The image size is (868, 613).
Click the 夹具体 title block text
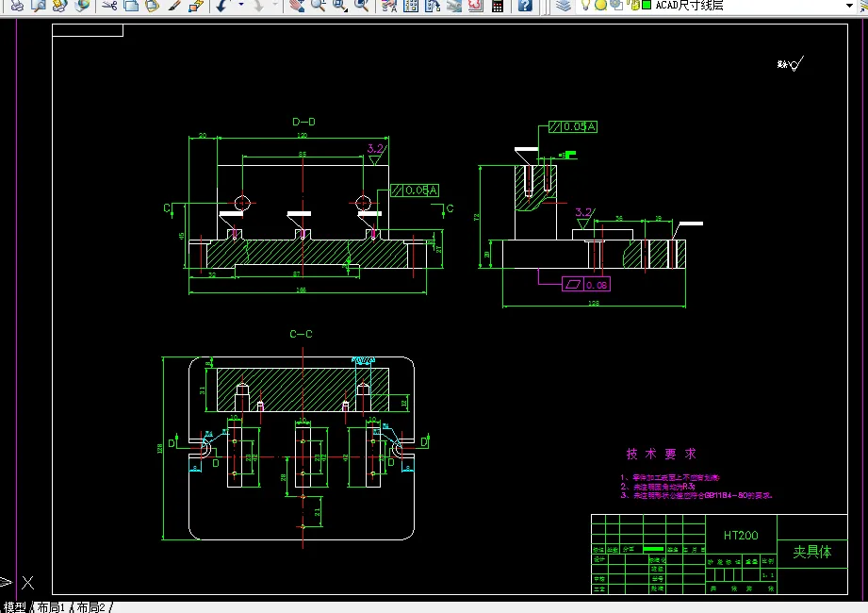click(x=812, y=552)
